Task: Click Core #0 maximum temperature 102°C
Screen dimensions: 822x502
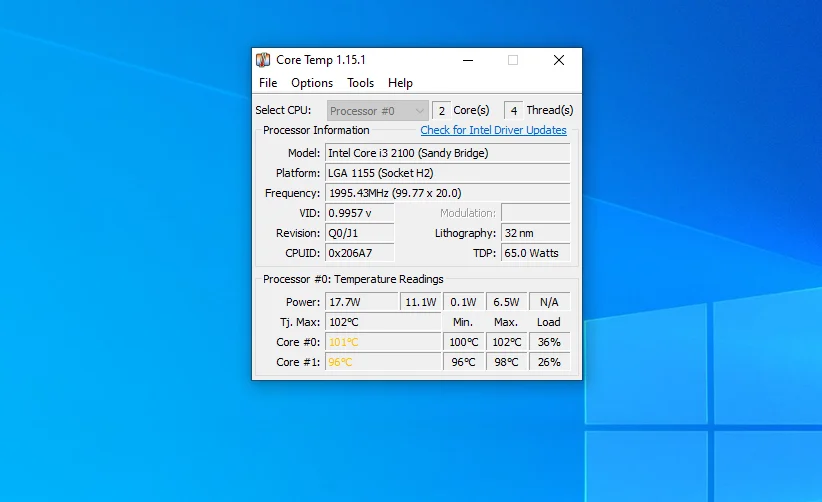Action: pyautogui.click(x=506, y=342)
